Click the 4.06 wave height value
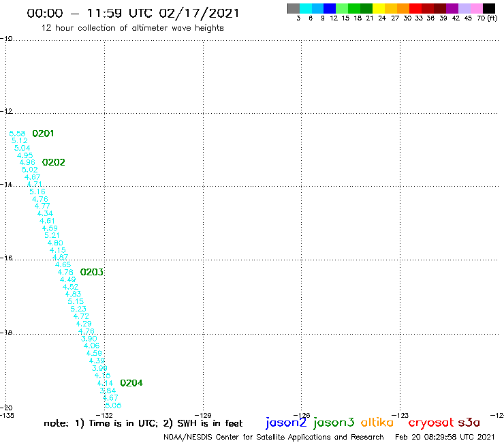Viewport: 504px width, 443px height. [x=92, y=346]
